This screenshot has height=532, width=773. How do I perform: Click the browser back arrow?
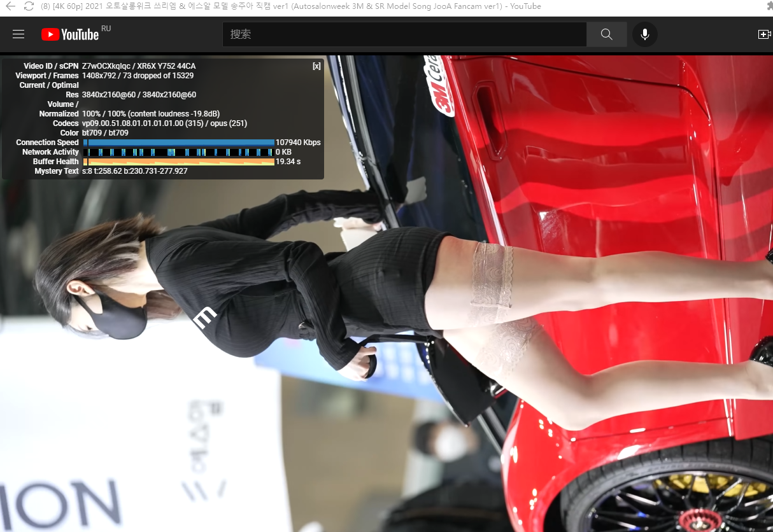(x=10, y=6)
